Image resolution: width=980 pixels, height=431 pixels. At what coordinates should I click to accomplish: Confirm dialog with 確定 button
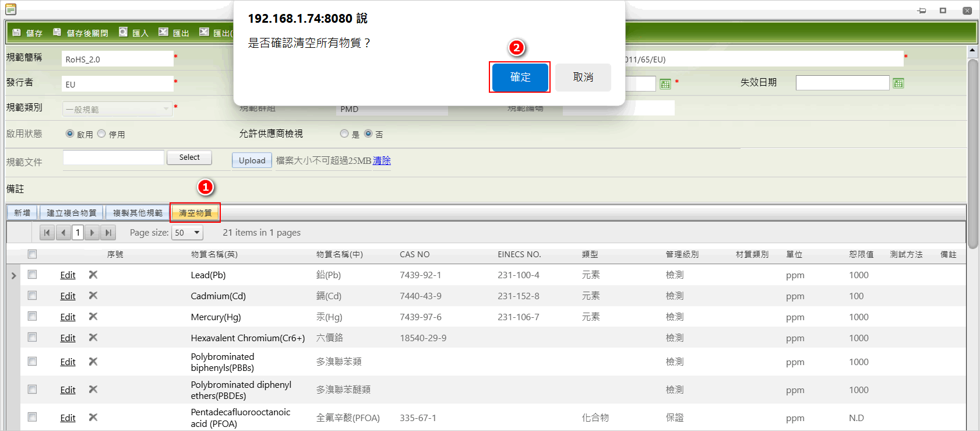point(520,77)
